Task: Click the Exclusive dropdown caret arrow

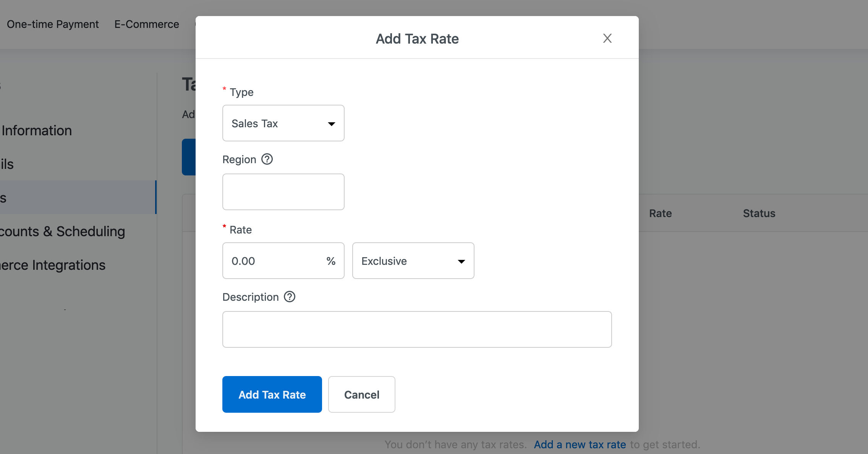Action: (461, 261)
